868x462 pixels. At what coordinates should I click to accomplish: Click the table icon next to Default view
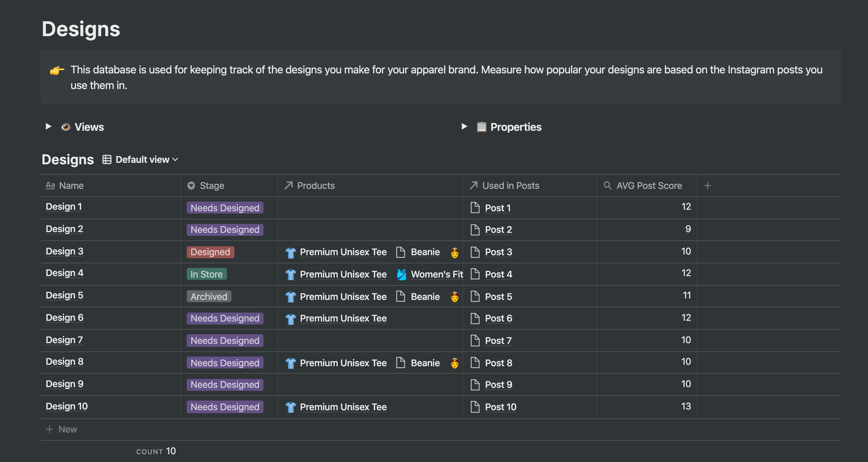point(107,159)
